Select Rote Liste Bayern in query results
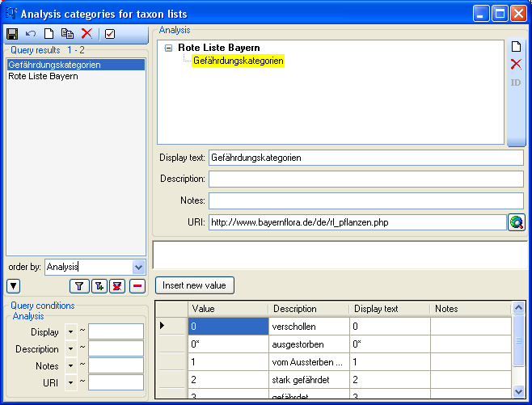Screen dimensions: 532x405 (43, 76)
